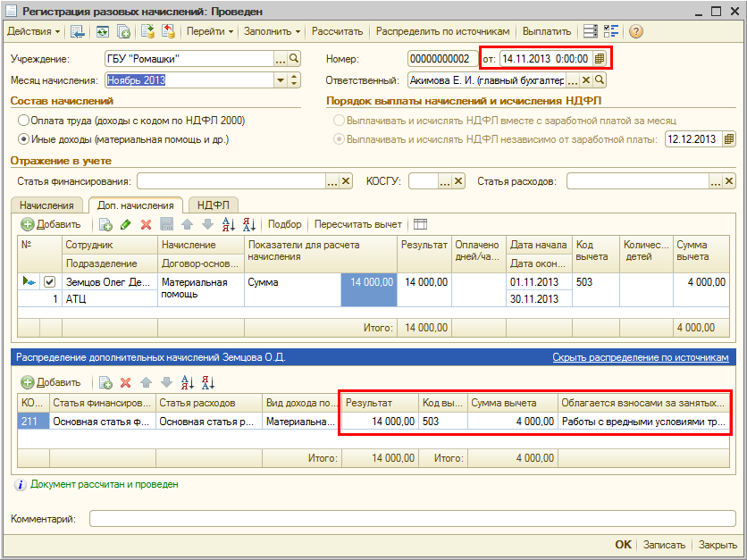
Task: Open the calendar picker beside document date
Action: pos(600,59)
